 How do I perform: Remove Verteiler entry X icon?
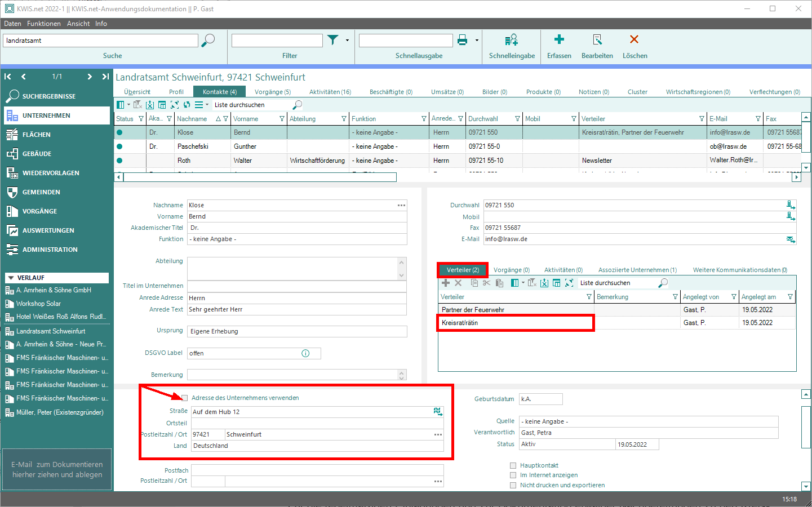pos(458,283)
